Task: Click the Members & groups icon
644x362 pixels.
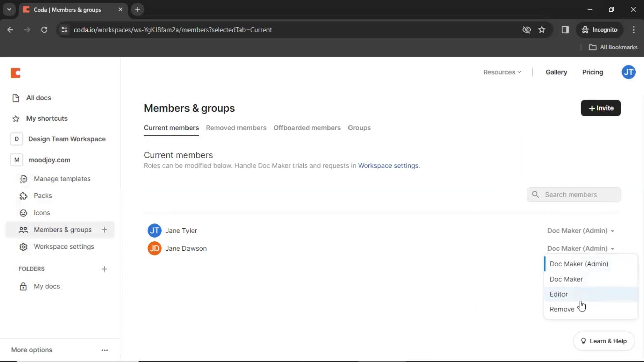Action: pos(23,229)
